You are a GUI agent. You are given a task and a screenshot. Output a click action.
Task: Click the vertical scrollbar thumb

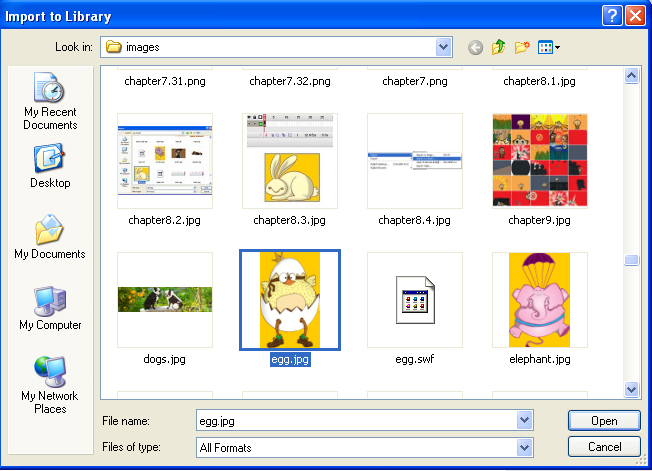[632, 260]
